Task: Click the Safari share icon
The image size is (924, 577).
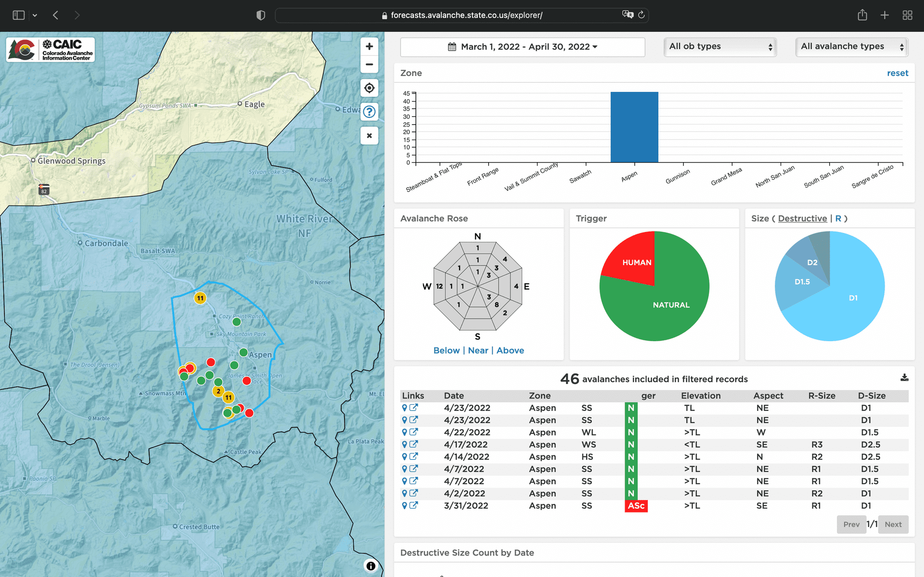Action: point(862,15)
